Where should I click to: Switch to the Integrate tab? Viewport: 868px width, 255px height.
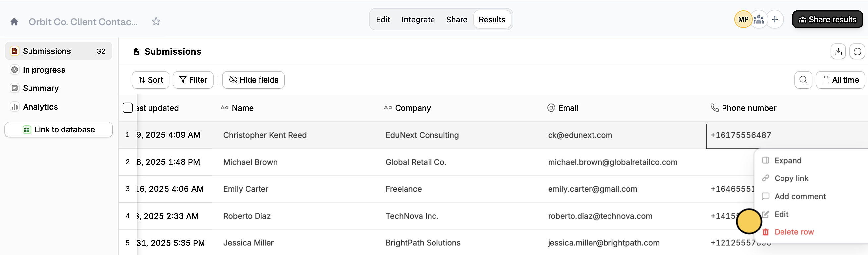418,20
